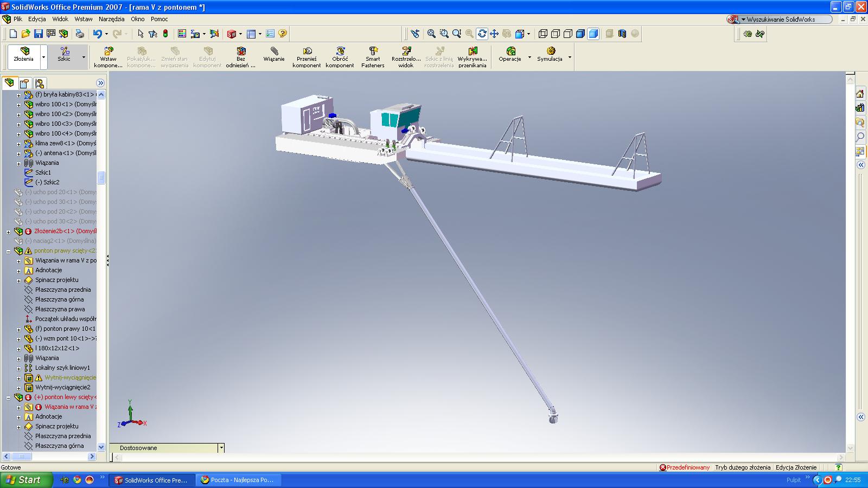Click the feature tree vertical scrollbar thumb
This screenshot has width=868, height=488.
(101, 177)
